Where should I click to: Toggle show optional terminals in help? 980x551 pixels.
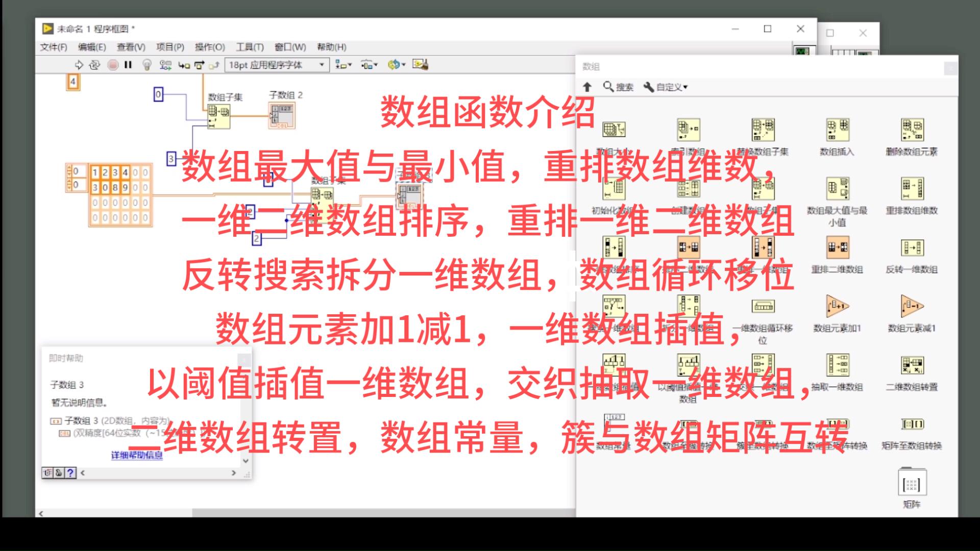click(x=47, y=473)
